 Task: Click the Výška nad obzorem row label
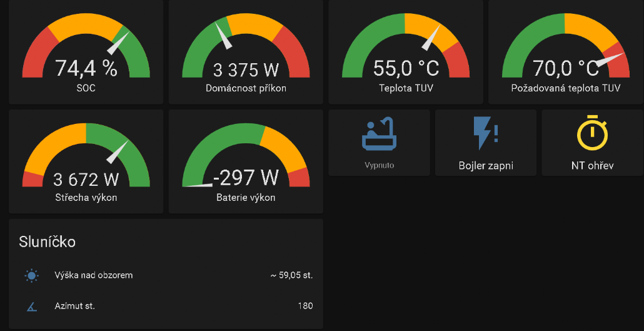(94, 275)
